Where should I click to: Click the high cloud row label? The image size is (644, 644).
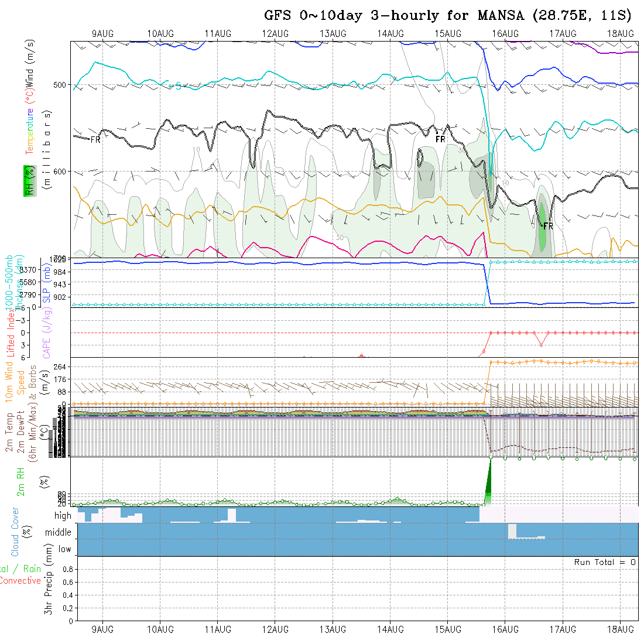(x=63, y=515)
